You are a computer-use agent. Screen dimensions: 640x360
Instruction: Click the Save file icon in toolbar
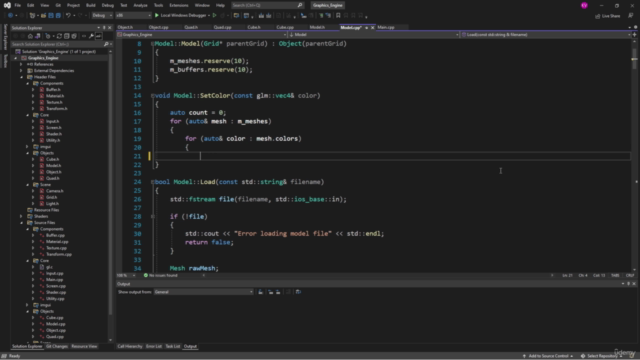[x=51, y=16]
